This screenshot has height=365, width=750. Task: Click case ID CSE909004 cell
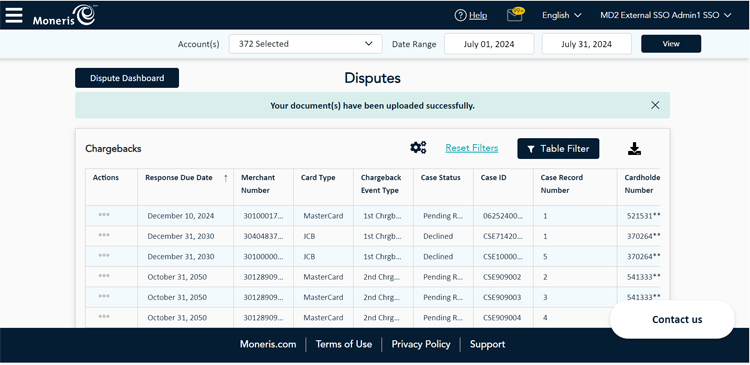pos(502,318)
